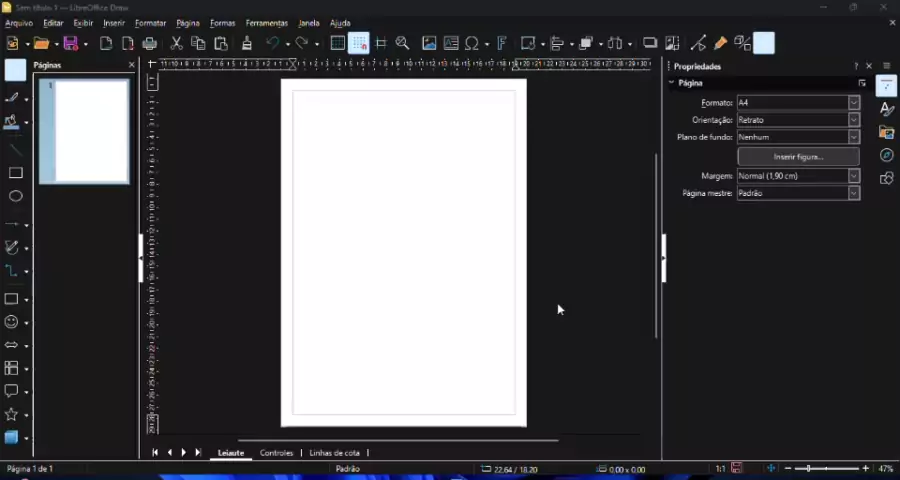Select the Rectangle drawing tool

point(15,173)
